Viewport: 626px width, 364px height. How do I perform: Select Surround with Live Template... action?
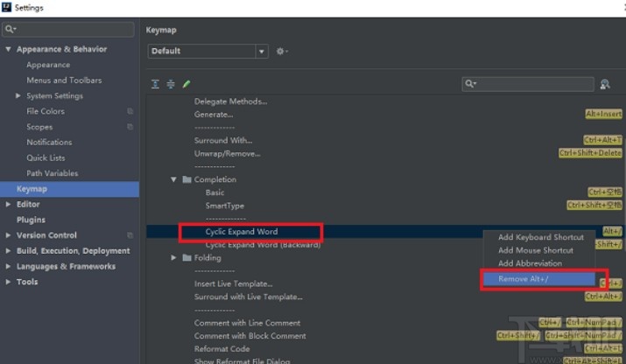click(249, 297)
